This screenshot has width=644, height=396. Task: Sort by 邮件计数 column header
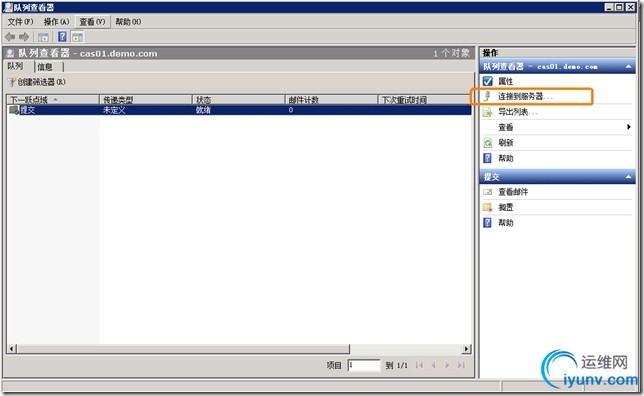(331, 99)
